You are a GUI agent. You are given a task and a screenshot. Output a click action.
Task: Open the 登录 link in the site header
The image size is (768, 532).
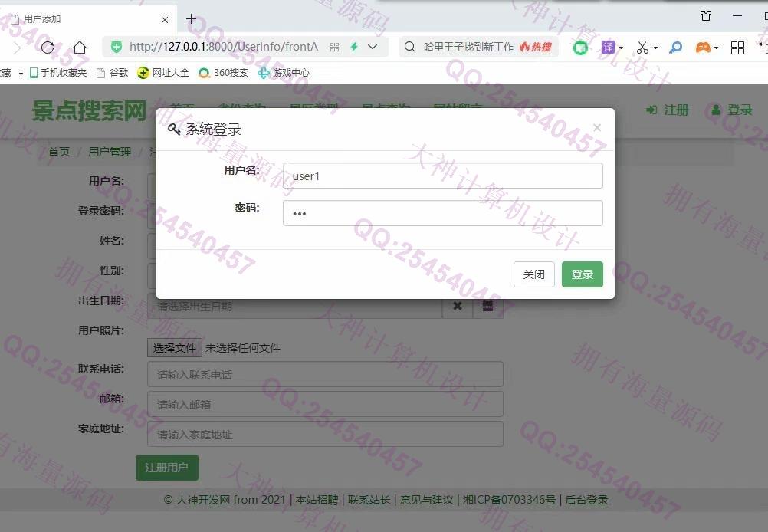(731, 110)
